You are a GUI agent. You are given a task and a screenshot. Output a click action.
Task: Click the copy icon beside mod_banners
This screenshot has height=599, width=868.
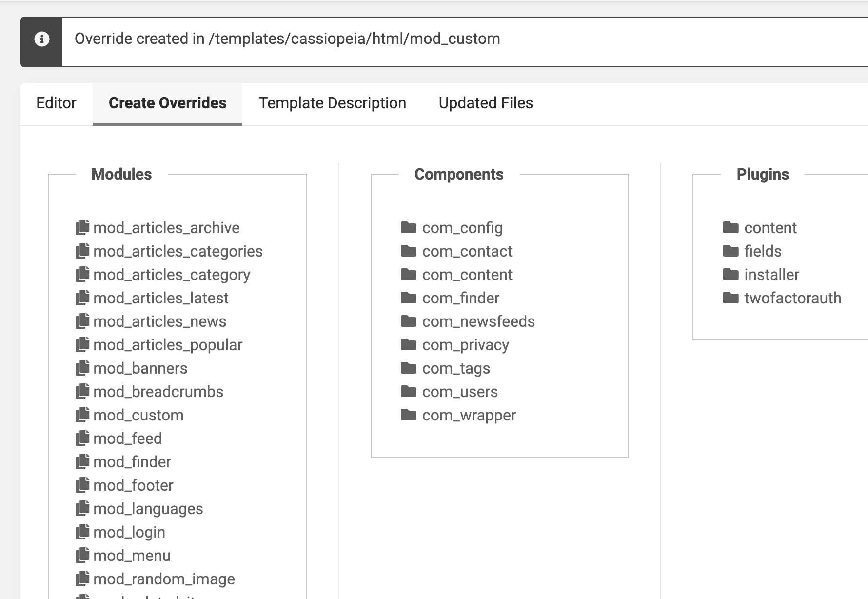[x=82, y=368]
